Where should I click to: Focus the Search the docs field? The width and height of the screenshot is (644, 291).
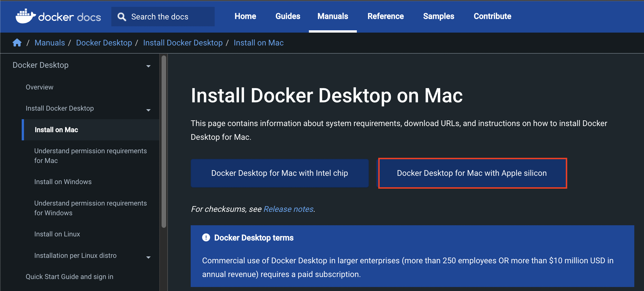[x=163, y=17]
